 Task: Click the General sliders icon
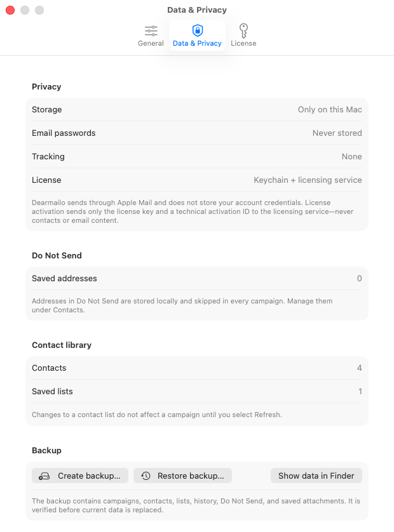151,31
